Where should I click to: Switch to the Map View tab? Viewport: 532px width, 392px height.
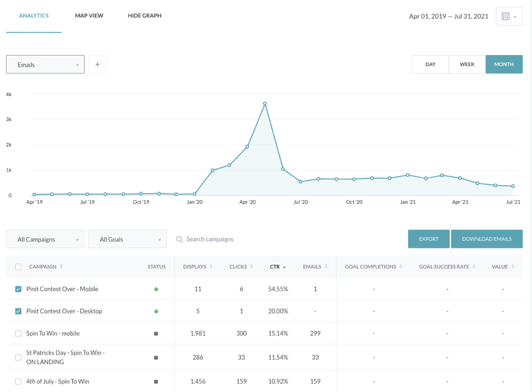(x=89, y=16)
